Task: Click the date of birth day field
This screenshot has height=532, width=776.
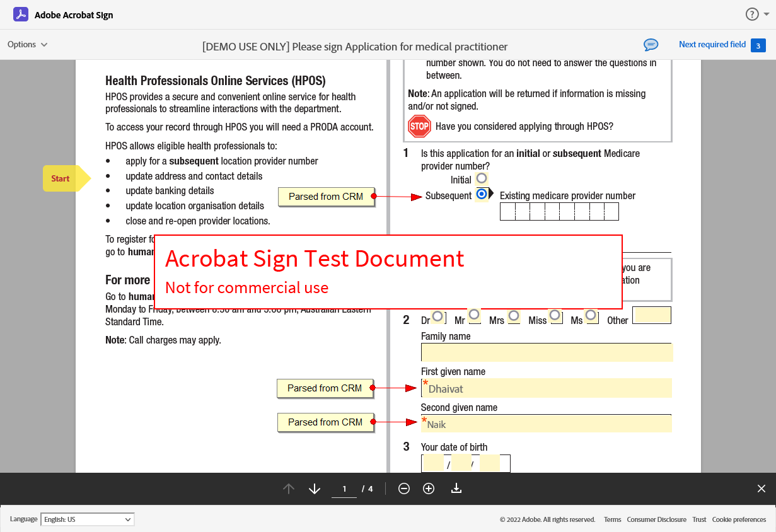Action: coord(433,464)
